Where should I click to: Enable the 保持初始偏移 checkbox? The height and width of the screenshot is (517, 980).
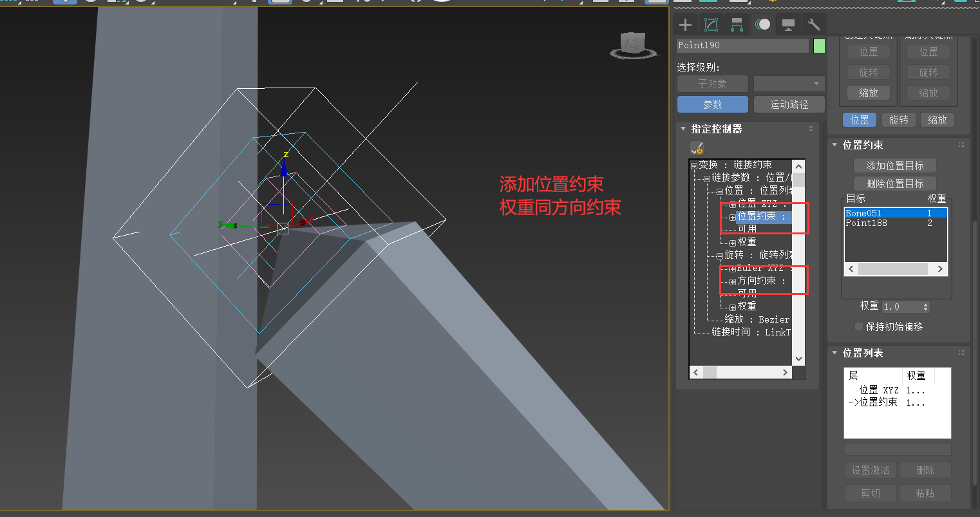point(858,326)
